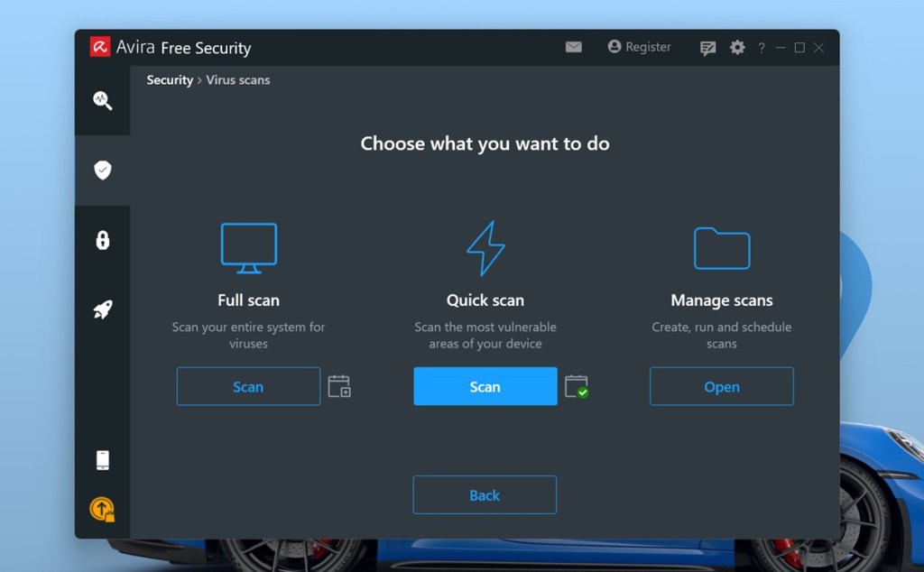Click the Virus scans breadcrumb text
924x572 pixels.
(x=238, y=80)
